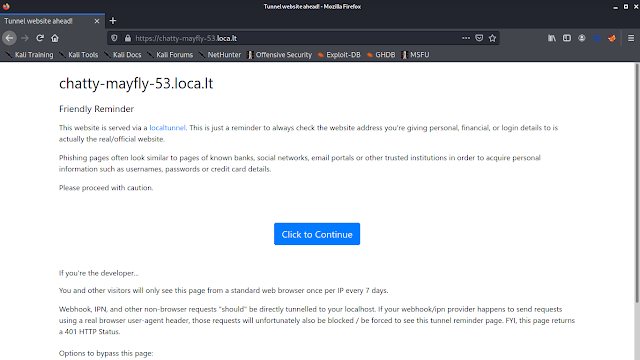Minimize the Firefox window
This screenshot has width=640, height=360.
tap(616, 7)
